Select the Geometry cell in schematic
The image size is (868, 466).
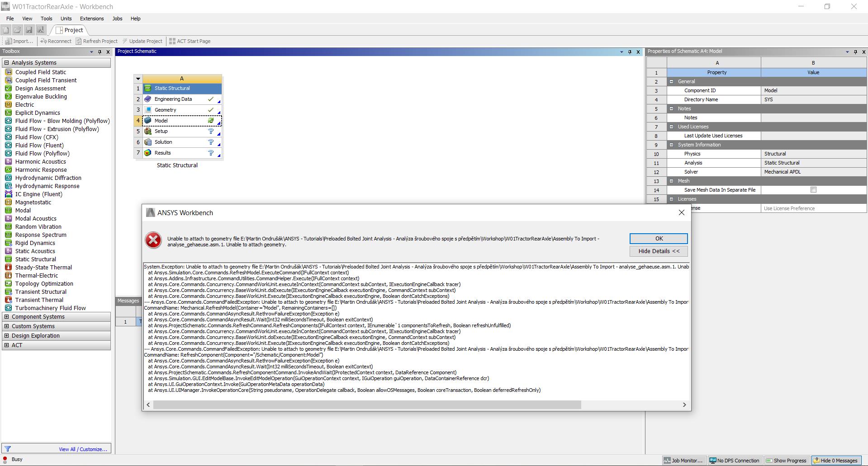[182, 110]
